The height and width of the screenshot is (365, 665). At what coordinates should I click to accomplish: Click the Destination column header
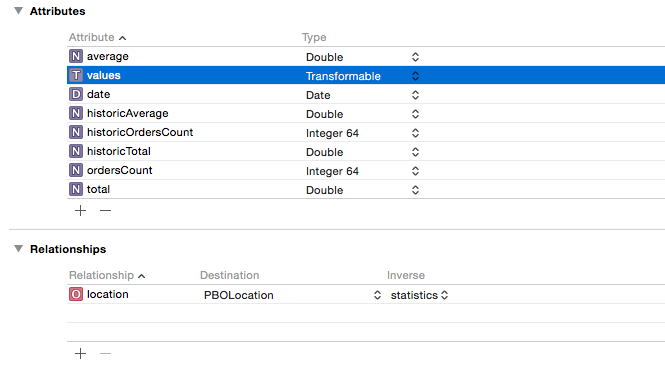coord(229,275)
